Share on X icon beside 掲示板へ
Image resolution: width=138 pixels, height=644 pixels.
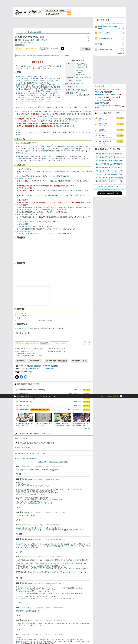62,49
